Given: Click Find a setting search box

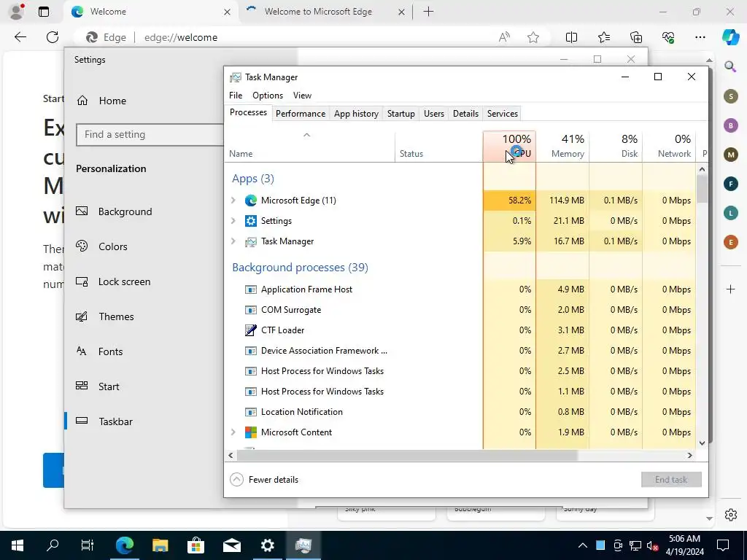Looking at the screenshot, I should 150,134.
